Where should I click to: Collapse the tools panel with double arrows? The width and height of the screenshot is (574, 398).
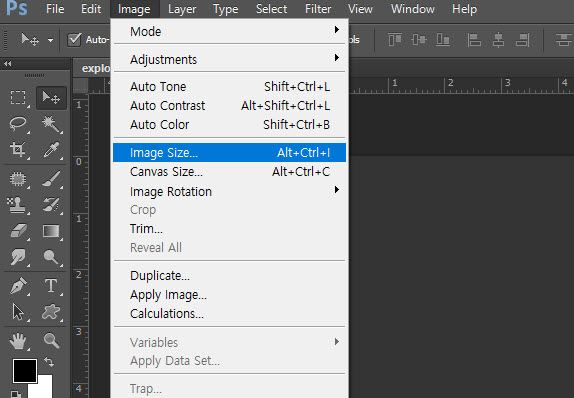7,64
